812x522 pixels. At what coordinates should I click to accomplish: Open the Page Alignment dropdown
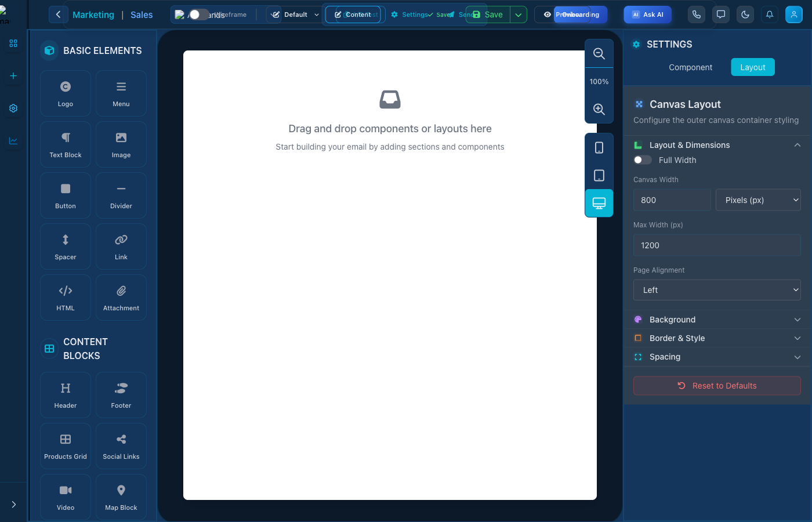717,290
